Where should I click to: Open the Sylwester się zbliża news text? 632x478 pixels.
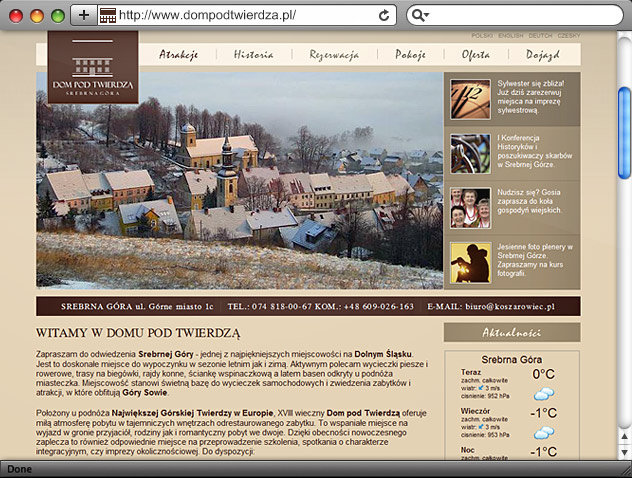tap(530, 97)
